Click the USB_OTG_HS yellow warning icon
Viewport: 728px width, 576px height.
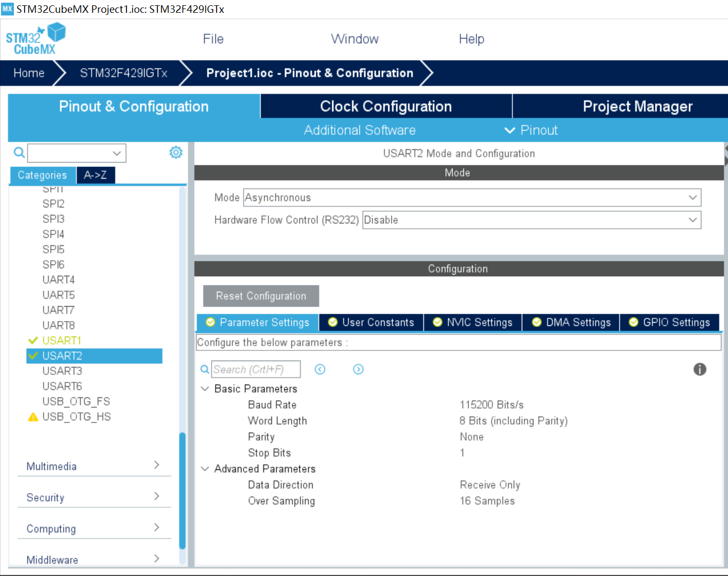pos(33,417)
